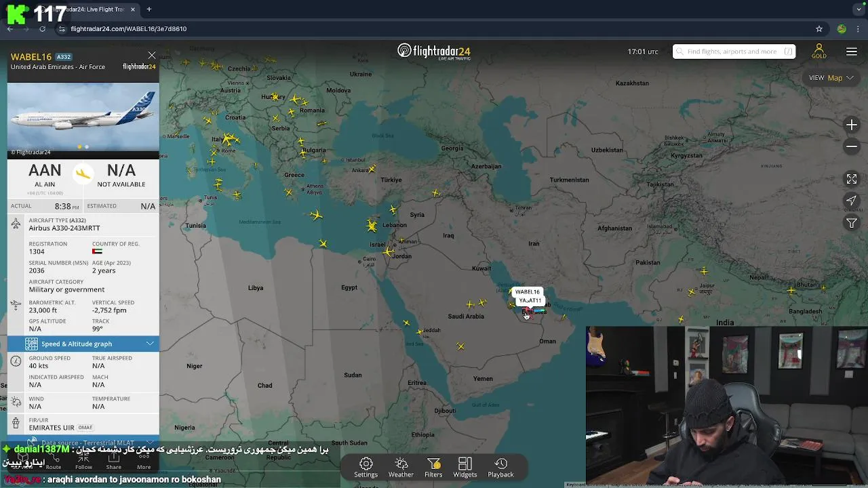Click the ground speed 40 kts value

click(x=38, y=366)
